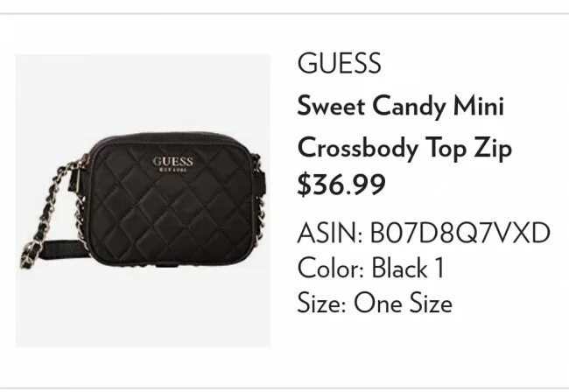The height and width of the screenshot is (392, 569).
Task: Open the black quilted bag product image
Action: click(x=143, y=200)
